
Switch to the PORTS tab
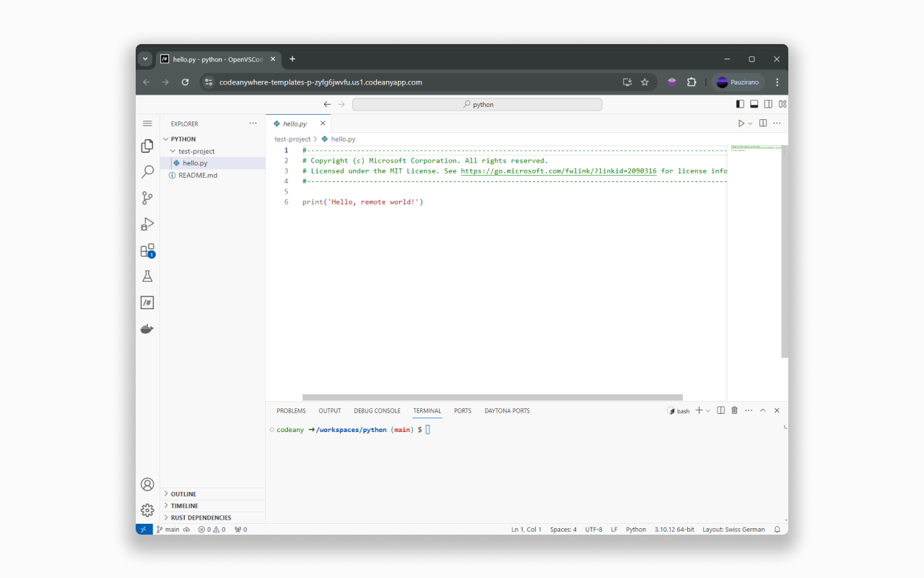pos(462,410)
